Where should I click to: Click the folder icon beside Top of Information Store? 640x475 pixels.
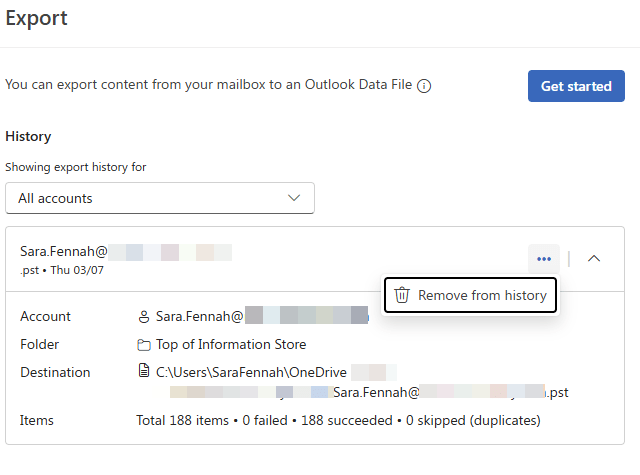pos(144,345)
